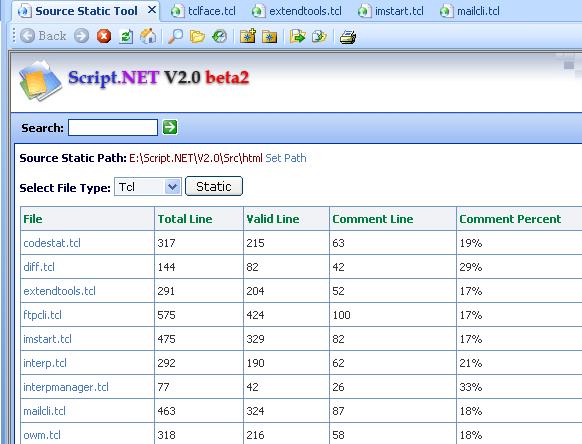Click the magnifying glass Search icon
The width and height of the screenshot is (582, 444).
click(175, 36)
